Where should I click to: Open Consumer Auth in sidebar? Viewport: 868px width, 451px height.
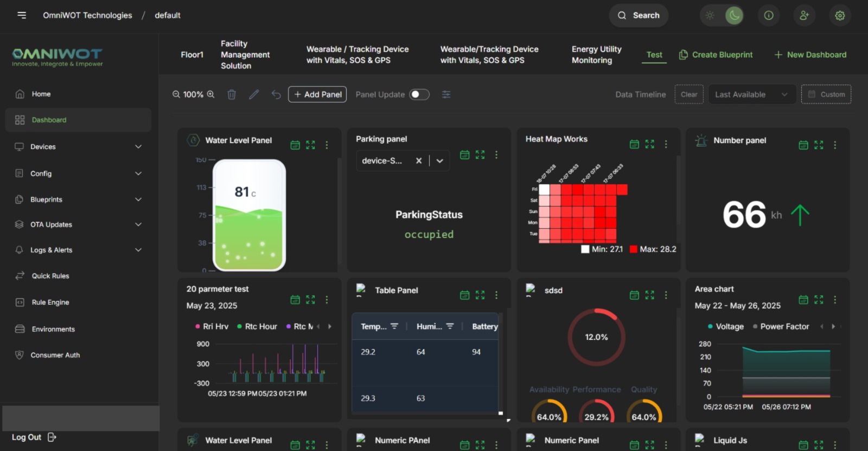(x=78, y=355)
